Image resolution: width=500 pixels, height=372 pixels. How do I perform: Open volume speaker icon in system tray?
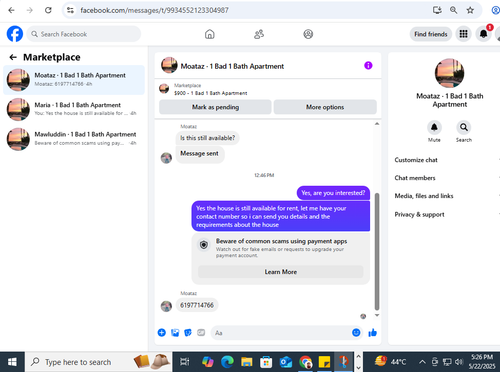[459, 362]
